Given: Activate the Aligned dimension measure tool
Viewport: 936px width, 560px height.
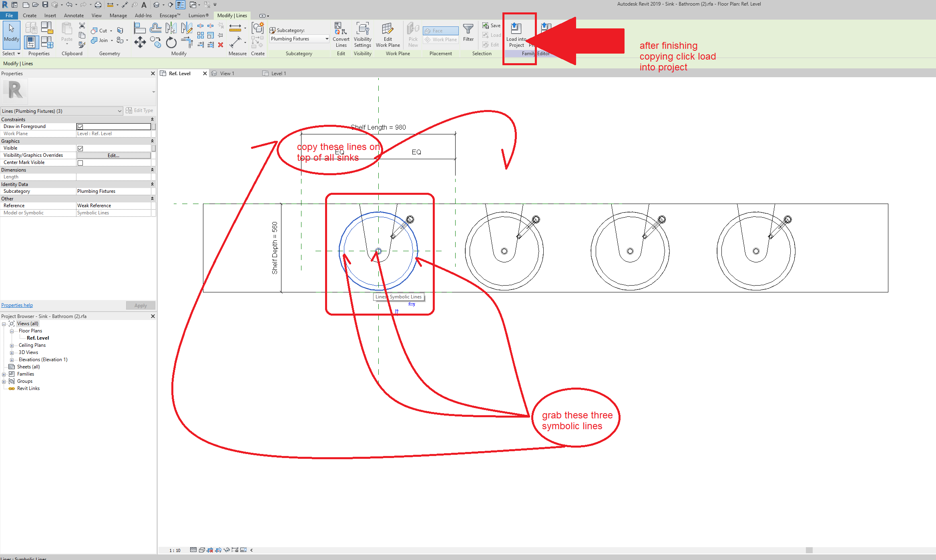Looking at the screenshot, I should (x=236, y=28).
